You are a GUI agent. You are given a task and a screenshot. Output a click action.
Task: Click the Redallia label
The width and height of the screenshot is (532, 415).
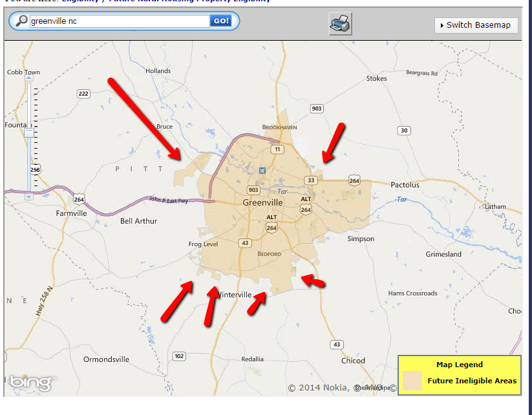252,359
